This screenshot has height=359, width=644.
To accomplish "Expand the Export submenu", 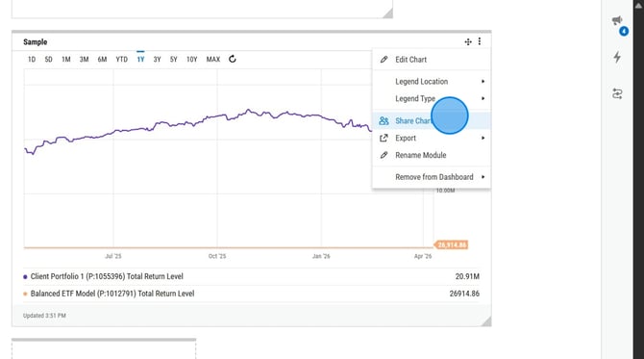I will tap(432, 139).
